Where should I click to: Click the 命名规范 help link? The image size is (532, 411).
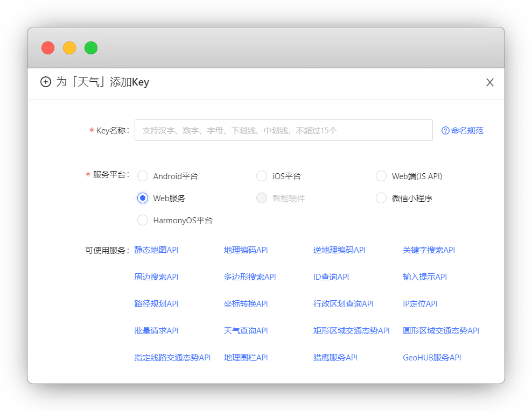pyautogui.click(x=467, y=131)
